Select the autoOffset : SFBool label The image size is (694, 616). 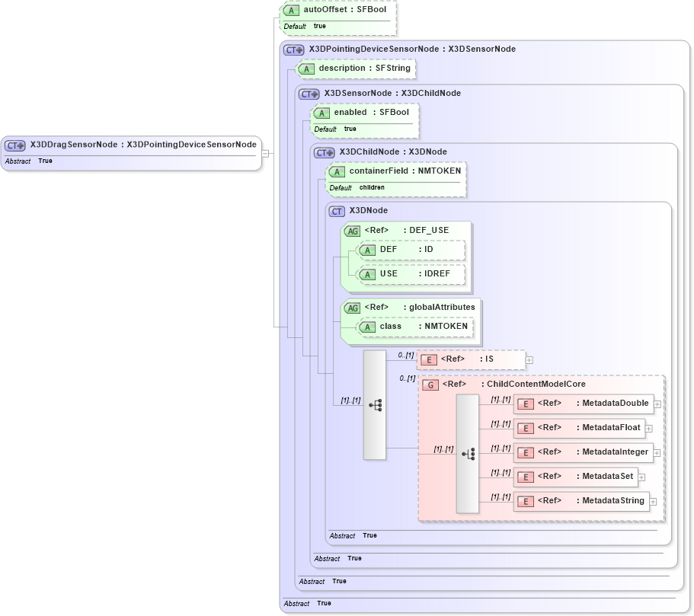coord(345,9)
